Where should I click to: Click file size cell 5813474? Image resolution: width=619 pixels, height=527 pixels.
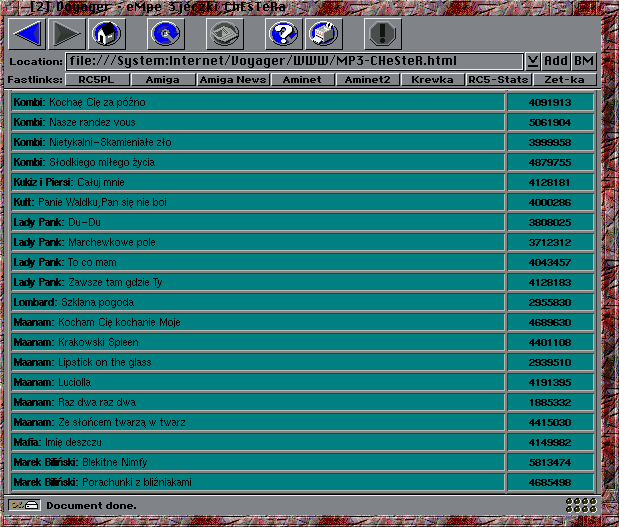(x=550, y=462)
